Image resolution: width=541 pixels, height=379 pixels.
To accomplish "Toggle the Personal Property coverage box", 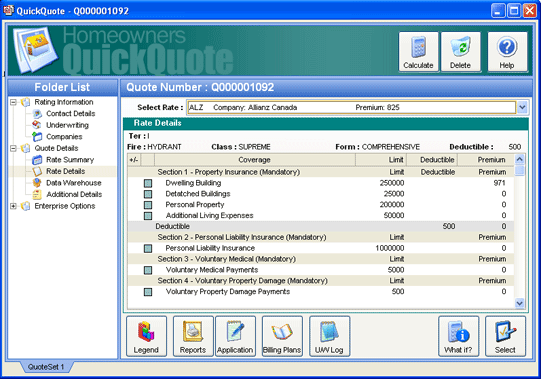I will tap(148, 205).
